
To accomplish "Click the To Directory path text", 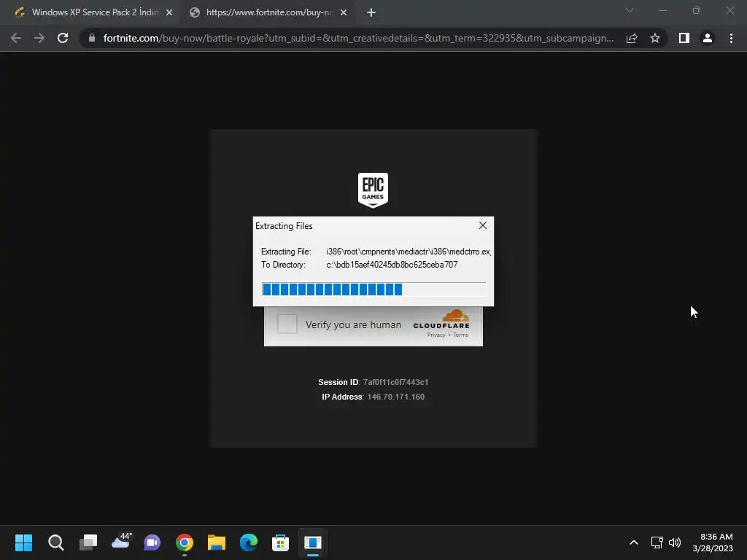I will [392, 265].
